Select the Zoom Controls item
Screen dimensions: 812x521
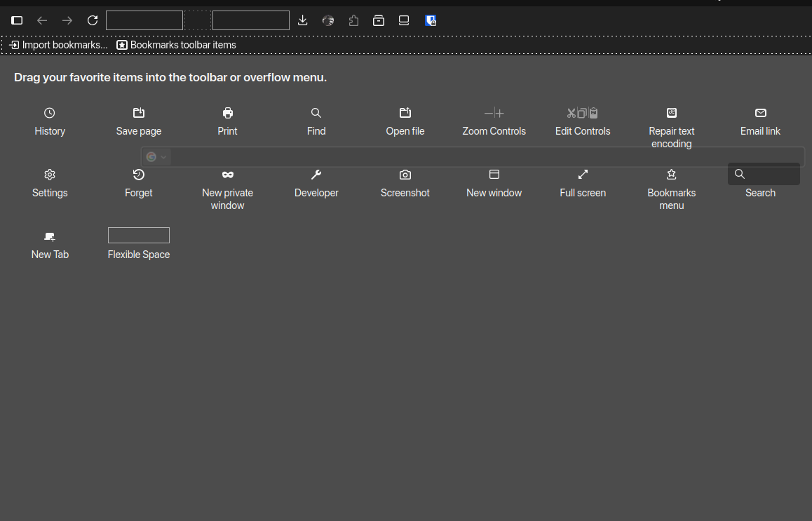coord(494,113)
